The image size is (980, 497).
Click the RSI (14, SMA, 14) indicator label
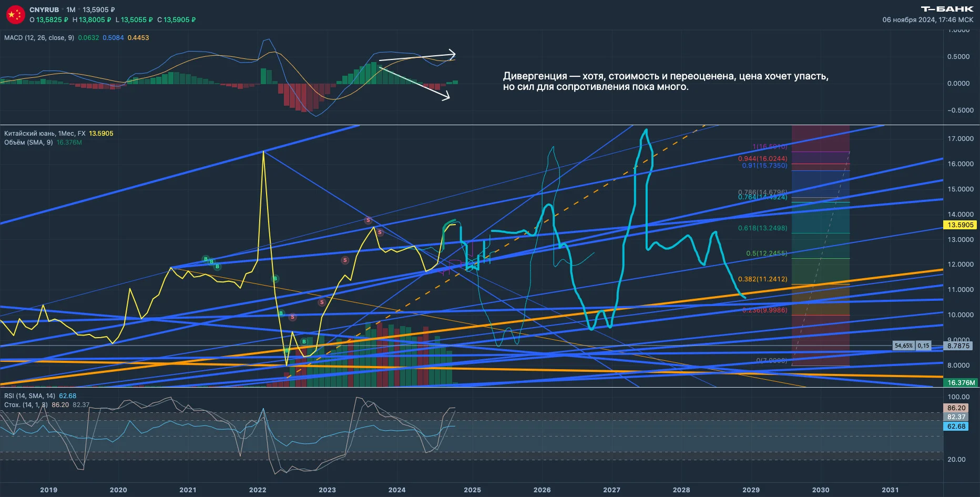29,396
